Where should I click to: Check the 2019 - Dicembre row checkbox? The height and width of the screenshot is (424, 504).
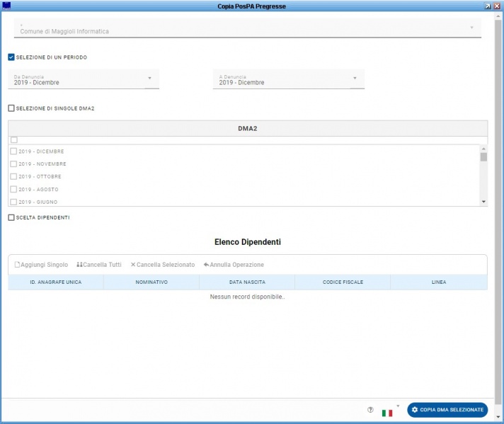[13, 151]
